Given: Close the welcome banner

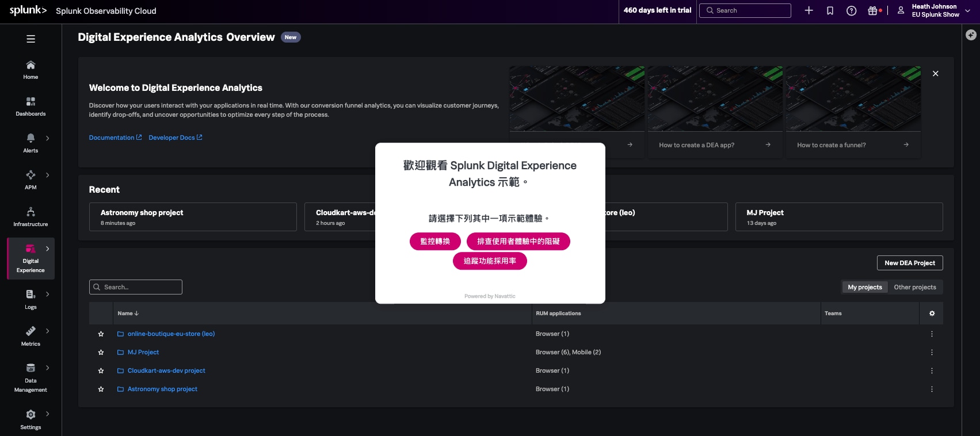Looking at the screenshot, I should (x=936, y=74).
